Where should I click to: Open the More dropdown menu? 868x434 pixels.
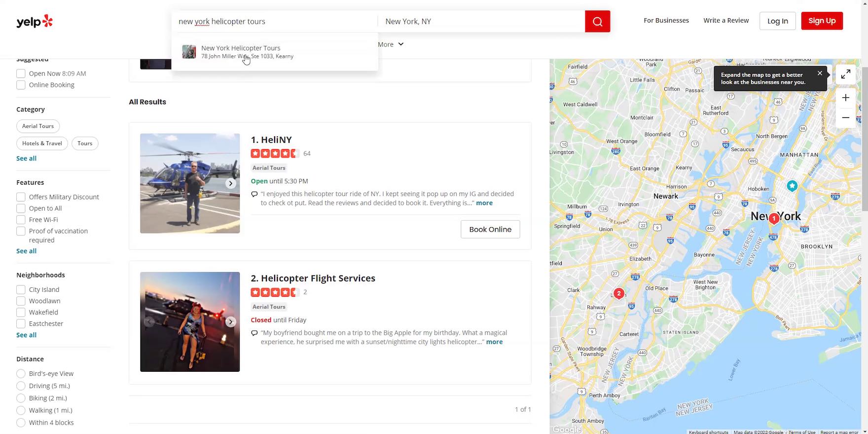(x=391, y=44)
